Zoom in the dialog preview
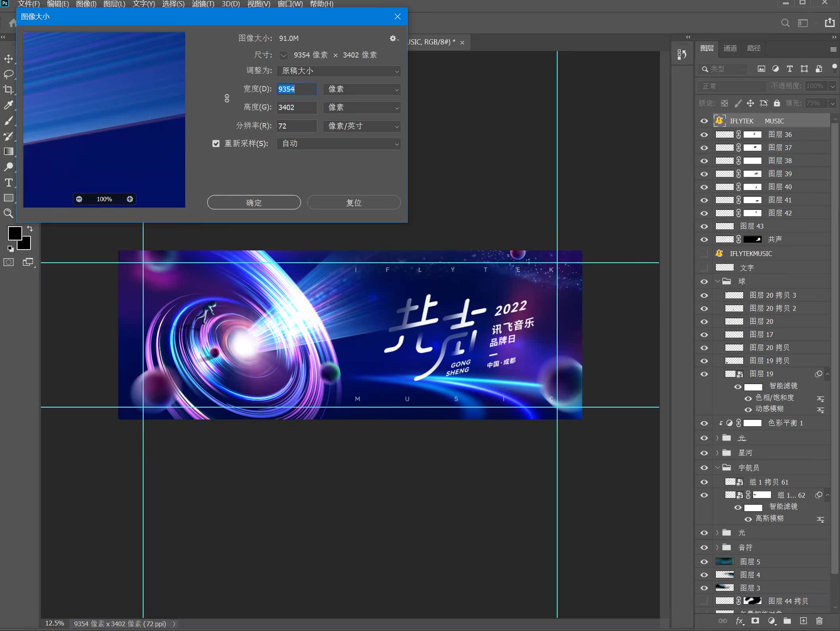840x631 pixels. click(x=130, y=199)
